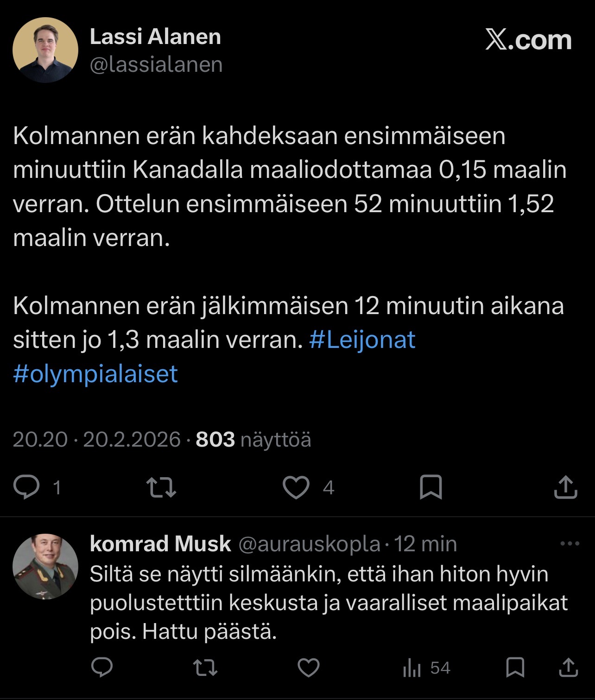Visit the @lassialanen handle

156,64
